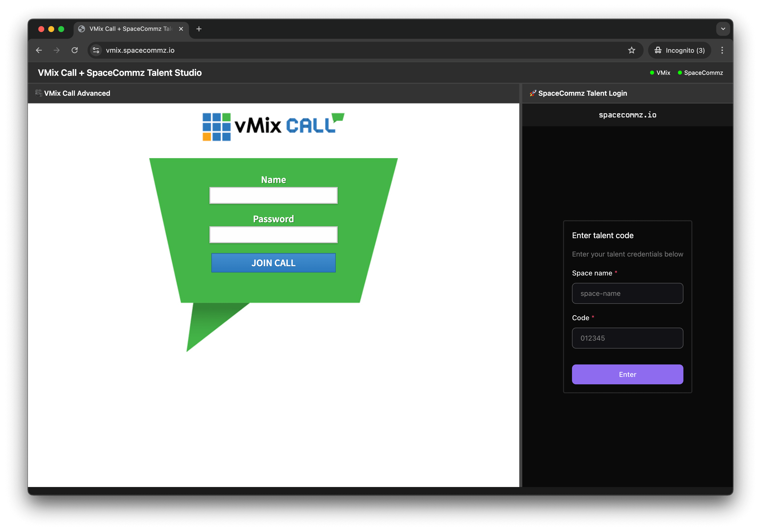Screen dimensions: 761x532
Task: Reload the vmix.spacecommz.io page
Action: point(75,50)
